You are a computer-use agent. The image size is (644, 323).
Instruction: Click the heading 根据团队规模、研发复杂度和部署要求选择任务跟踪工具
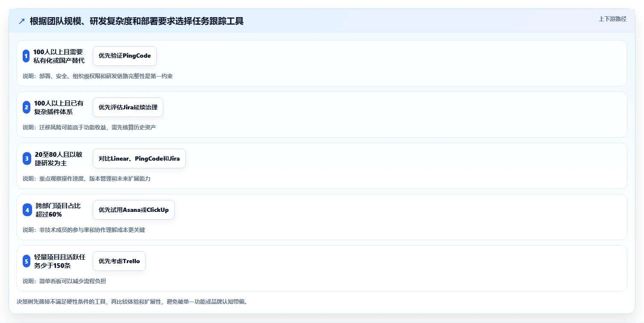[137, 21]
